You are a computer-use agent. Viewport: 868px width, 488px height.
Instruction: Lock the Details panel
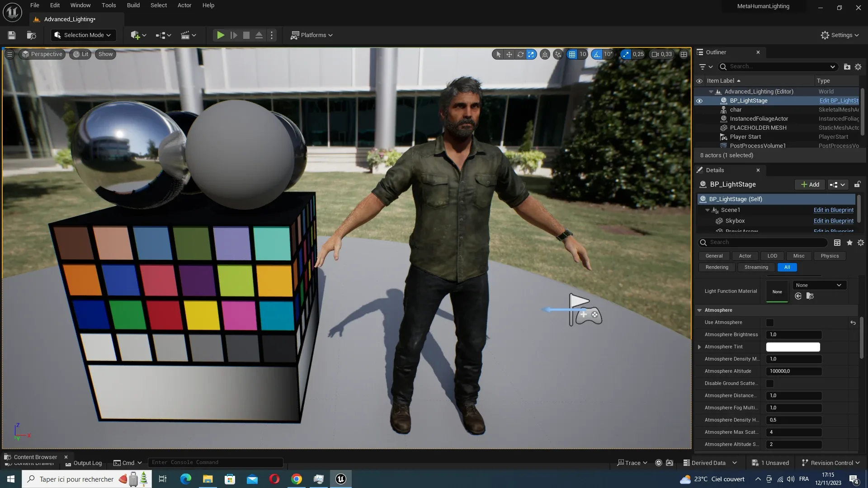[x=857, y=184]
